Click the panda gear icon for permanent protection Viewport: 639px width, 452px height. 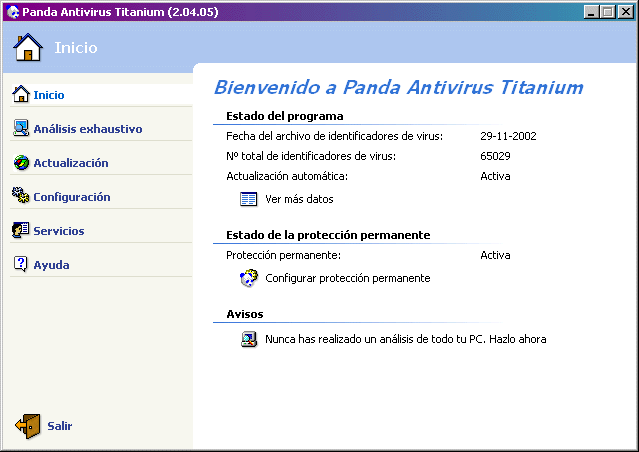249,278
